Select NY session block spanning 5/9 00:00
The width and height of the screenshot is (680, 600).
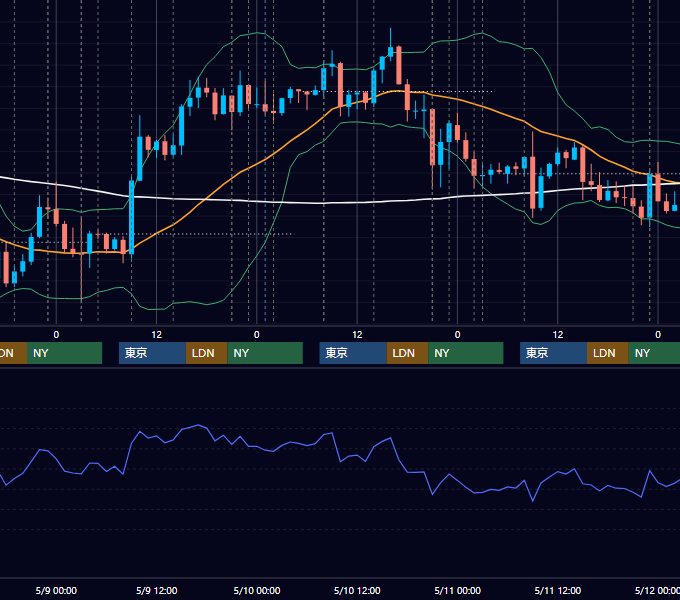coord(64,353)
